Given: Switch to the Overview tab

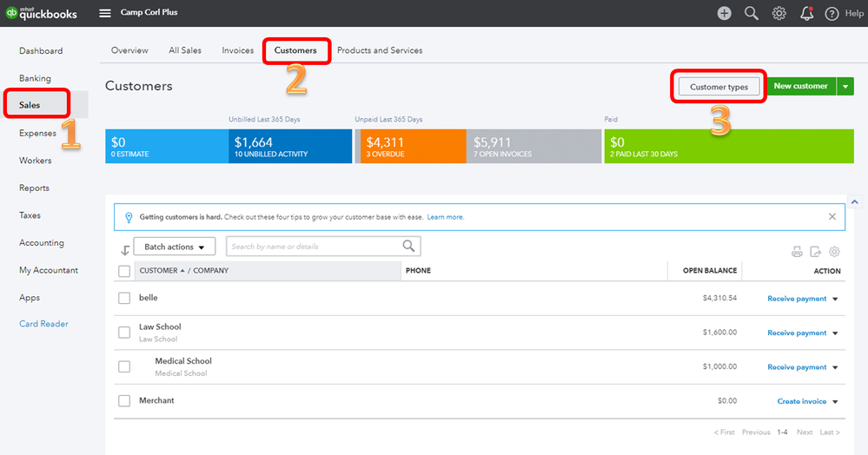Looking at the screenshot, I should (129, 50).
